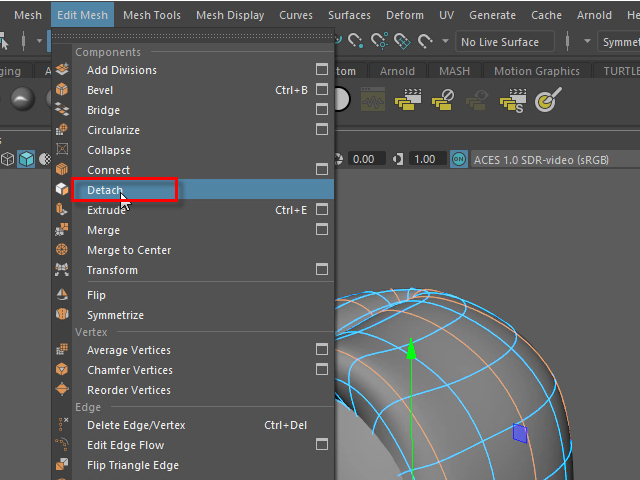Screen dimensions: 640x480
Task: Click the Symmetrize icon in menu
Action: pyautogui.click(x=62, y=315)
